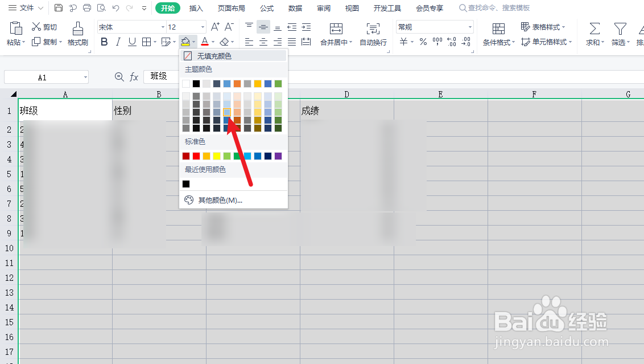Click the Copy icon
This screenshot has width=644, height=364.
click(36, 42)
